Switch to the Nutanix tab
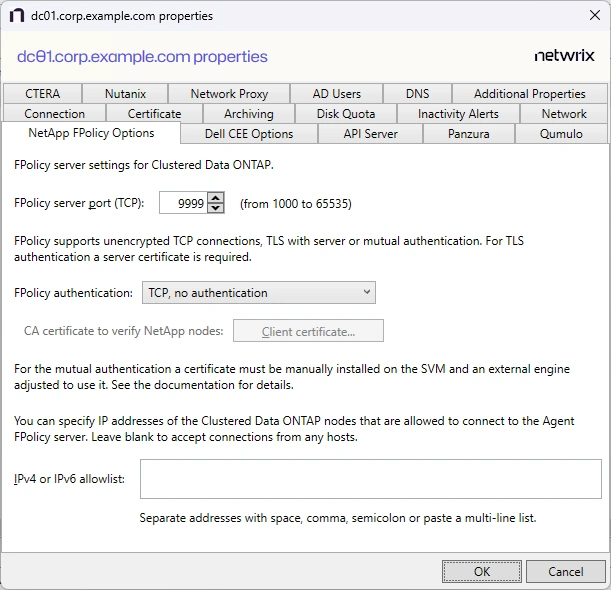611x590 pixels. [125, 94]
